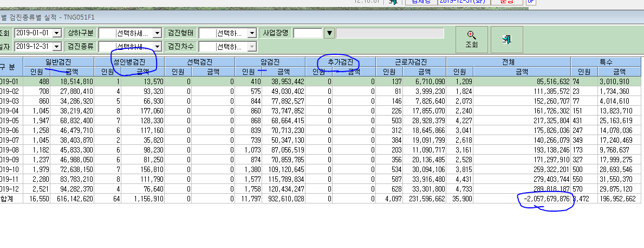Click the small exit icon in top bar
Screen dimensions: 644x248
393,2
